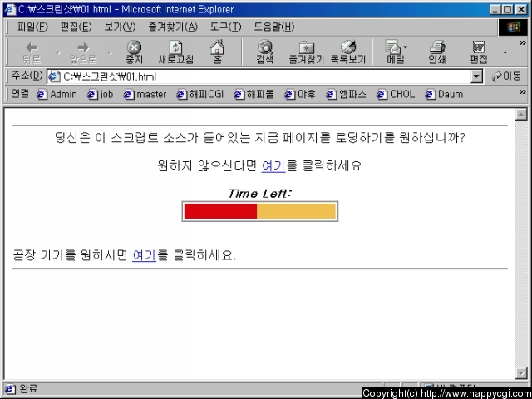This screenshot has width=532, height=399.
Task: Open the job link in links bar
Action: 100,94
